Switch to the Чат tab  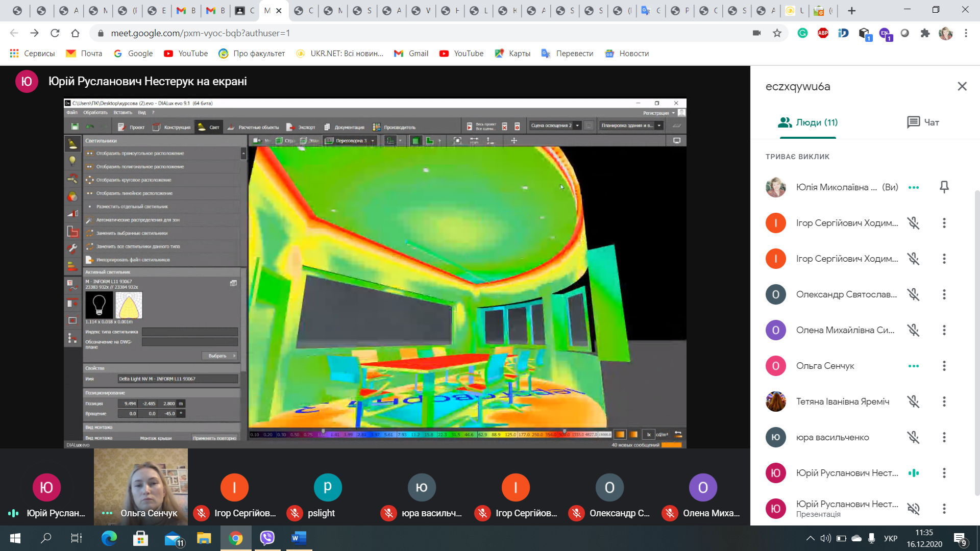(923, 122)
